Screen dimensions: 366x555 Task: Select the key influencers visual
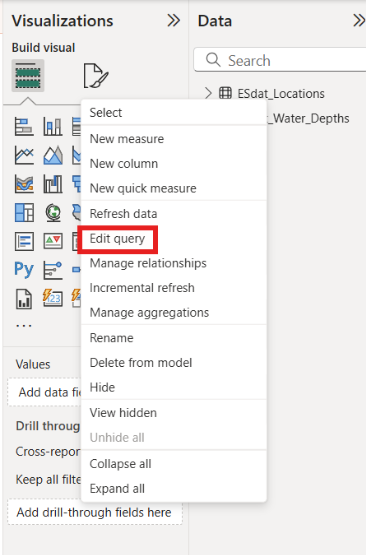(x=53, y=270)
